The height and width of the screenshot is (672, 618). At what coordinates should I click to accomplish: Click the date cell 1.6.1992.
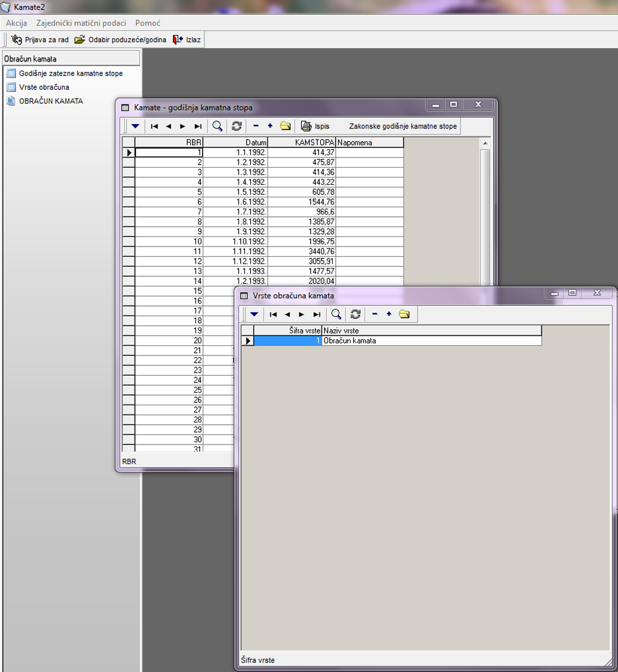click(x=235, y=202)
